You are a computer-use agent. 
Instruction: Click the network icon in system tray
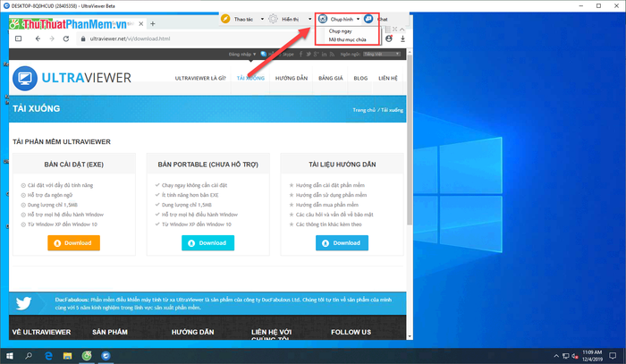566,356
